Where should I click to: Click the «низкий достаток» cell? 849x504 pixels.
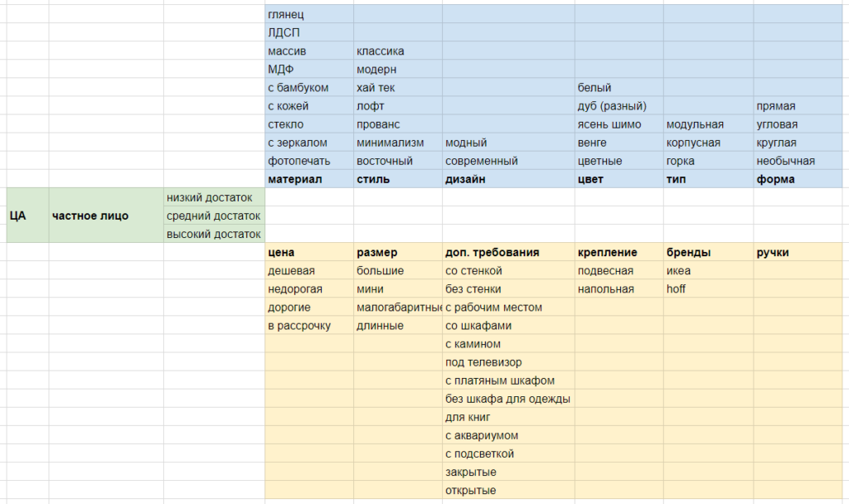pyautogui.click(x=215, y=197)
